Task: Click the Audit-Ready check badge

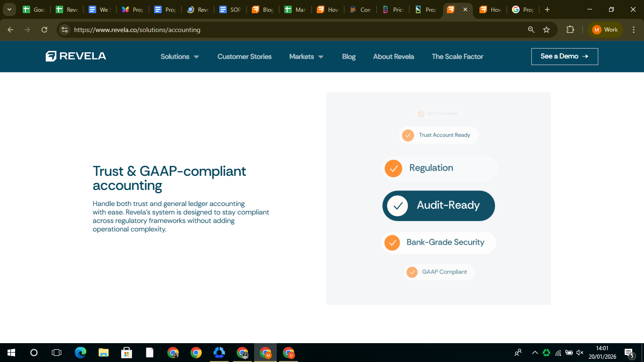Action: [438, 206]
